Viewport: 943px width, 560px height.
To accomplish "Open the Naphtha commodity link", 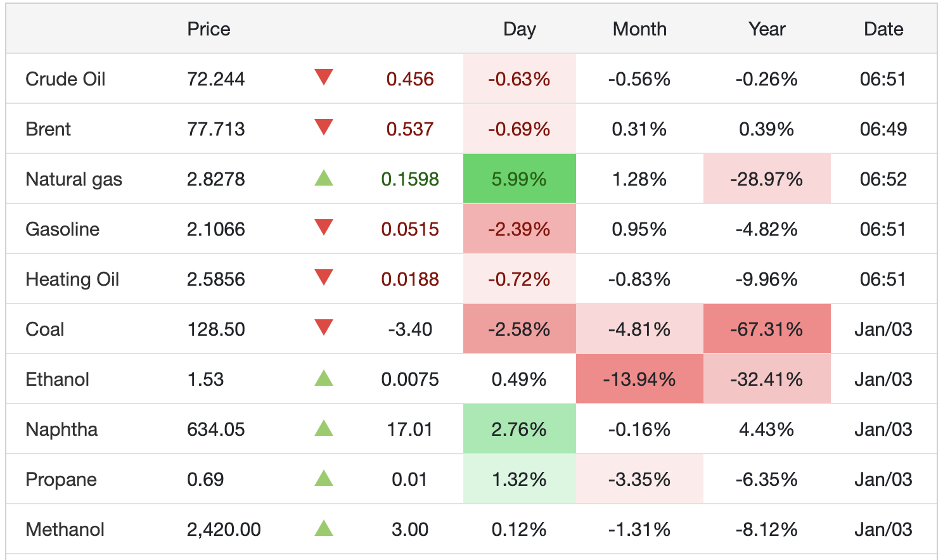I will coord(61,430).
